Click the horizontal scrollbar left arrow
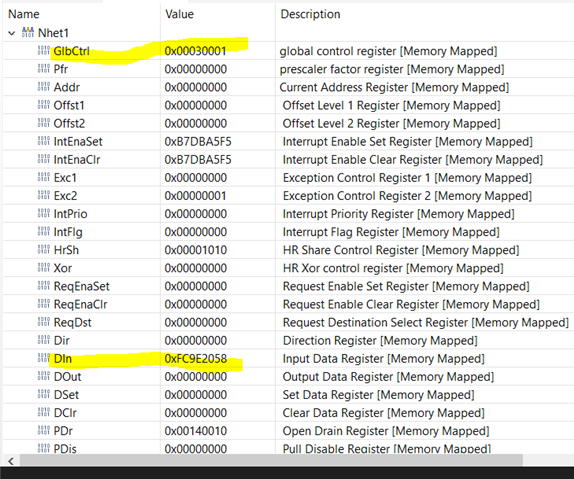 (x=11, y=461)
